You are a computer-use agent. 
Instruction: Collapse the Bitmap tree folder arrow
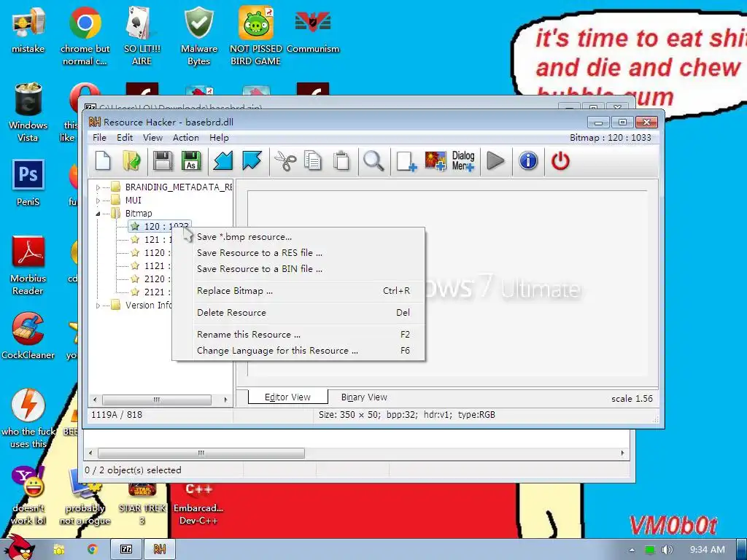[x=98, y=214]
